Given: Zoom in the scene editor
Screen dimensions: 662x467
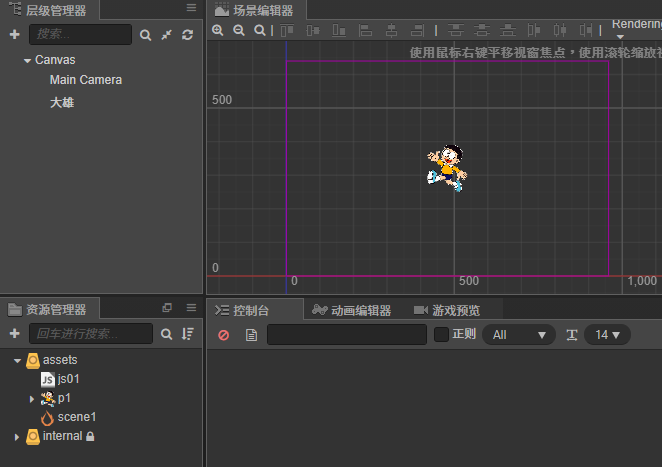Looking at the screenshot, I should tap(218, 30).
